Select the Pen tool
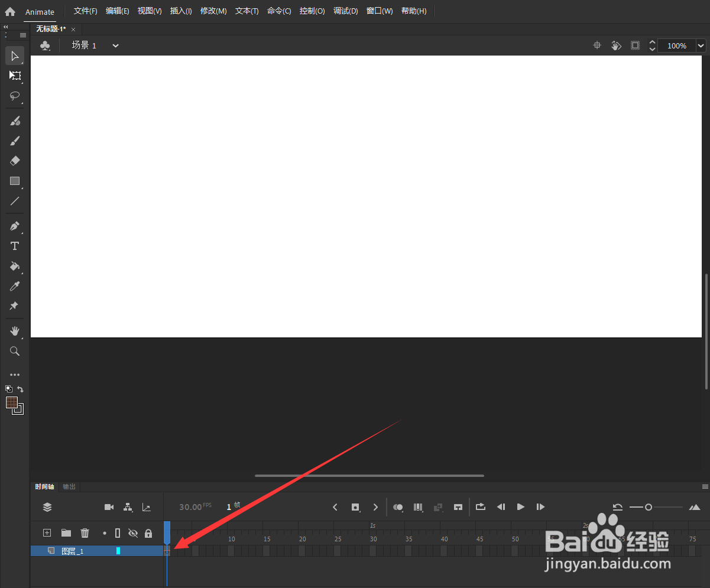Screen dimensions: 710x588 point(15,226)
